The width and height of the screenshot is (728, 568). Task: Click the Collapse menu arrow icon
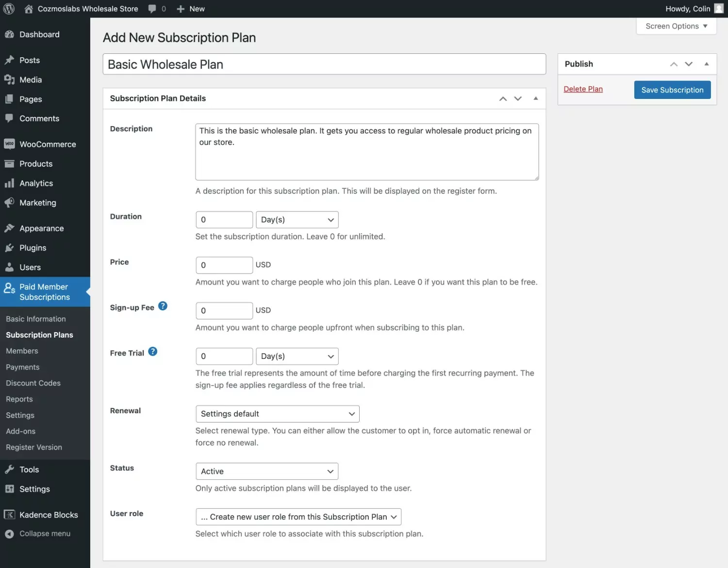pyautogui.click(x=9, y=534)
